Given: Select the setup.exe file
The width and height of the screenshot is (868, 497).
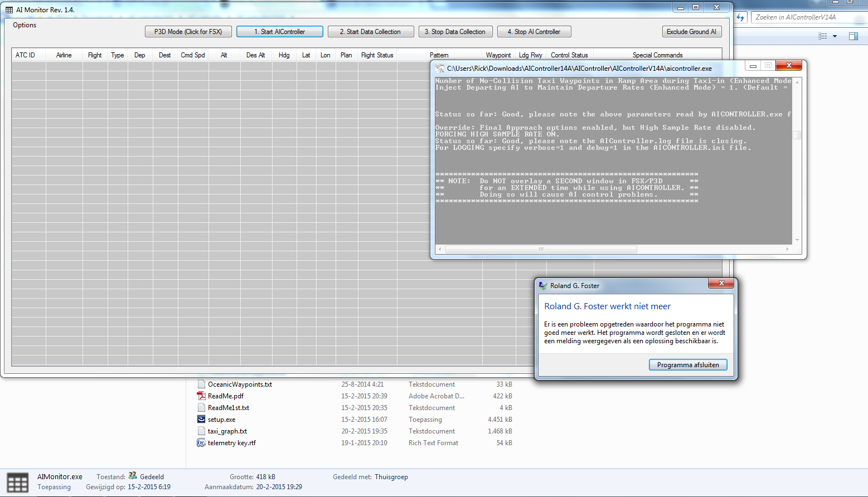Looking at the screenshot, I should click(221, 420).
